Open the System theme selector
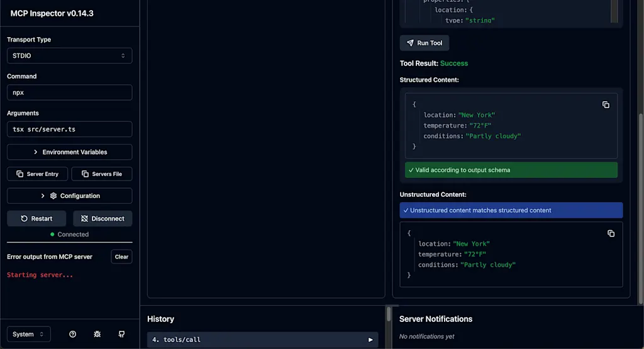 (29, 334)
